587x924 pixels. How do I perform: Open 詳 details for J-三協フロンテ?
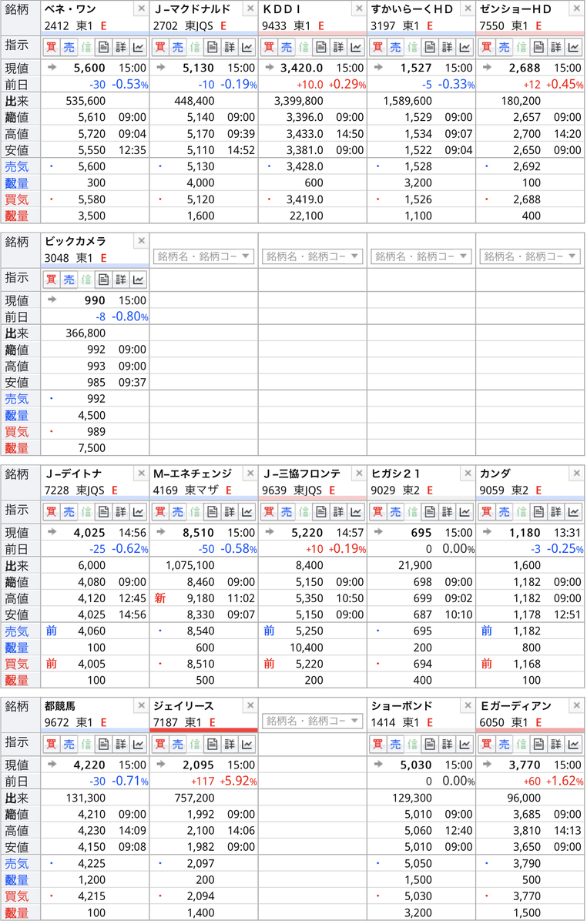[338, 511]
